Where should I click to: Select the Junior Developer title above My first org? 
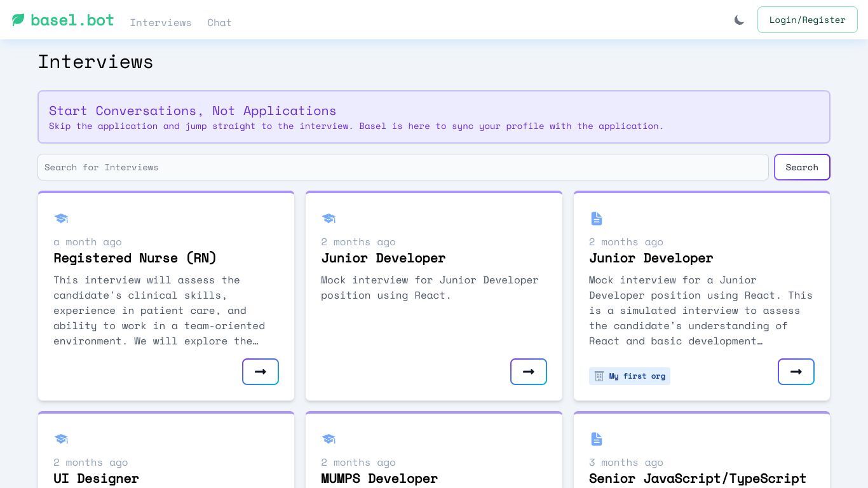(x=651, y=258)
